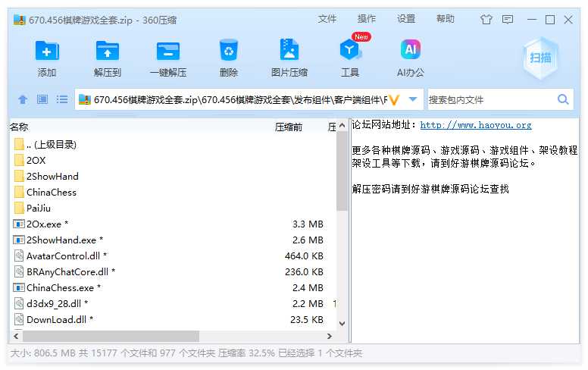
Task: Open the feedback message icon in title bar
Action: 508,19
